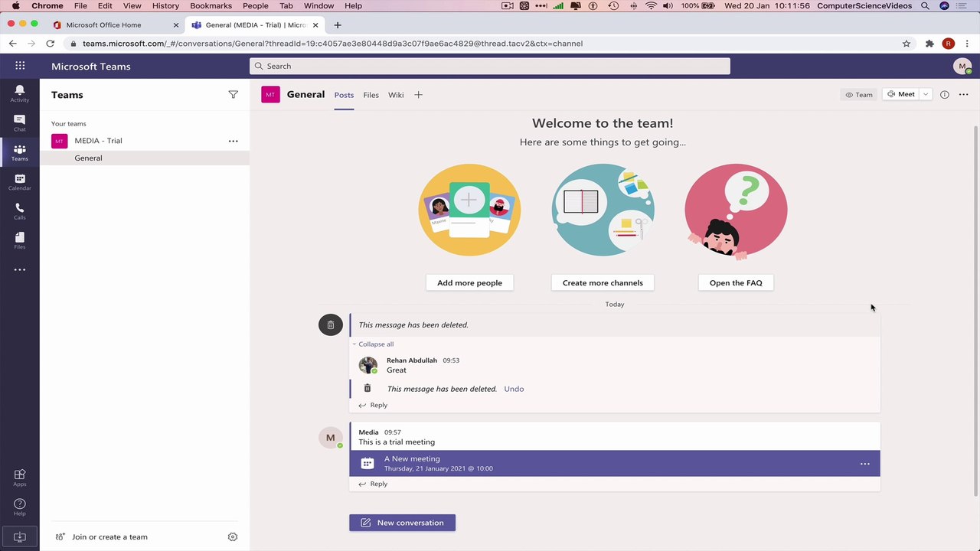This screenshot has height=551, width=980.
Task: Open Apps store in left rail
Action: point(20,478)
